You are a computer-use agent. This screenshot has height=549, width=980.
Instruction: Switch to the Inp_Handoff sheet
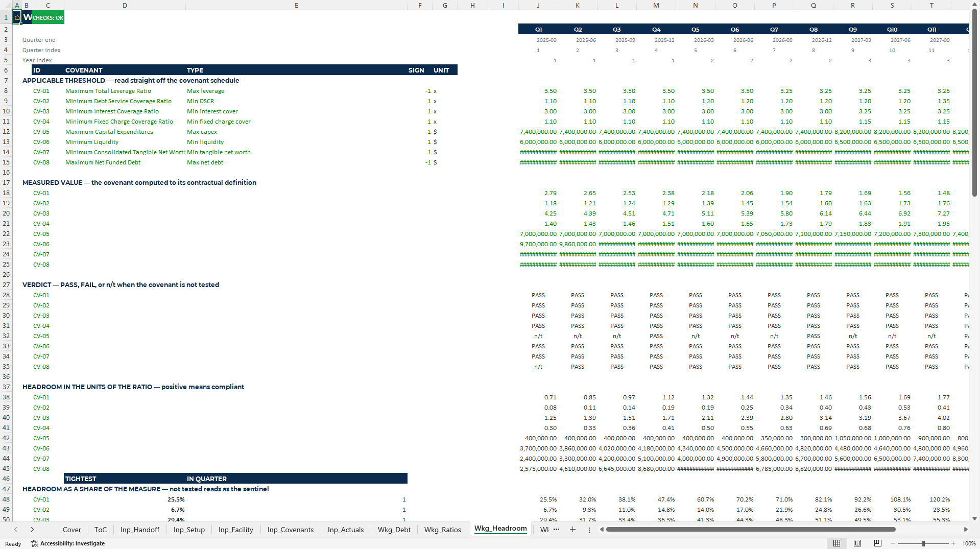coord(140,530)
